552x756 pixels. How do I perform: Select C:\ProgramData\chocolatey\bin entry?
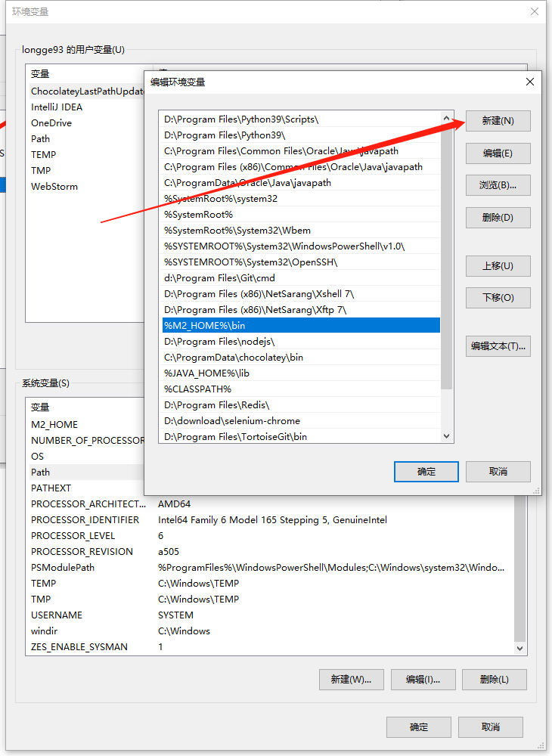click(301, 358)
